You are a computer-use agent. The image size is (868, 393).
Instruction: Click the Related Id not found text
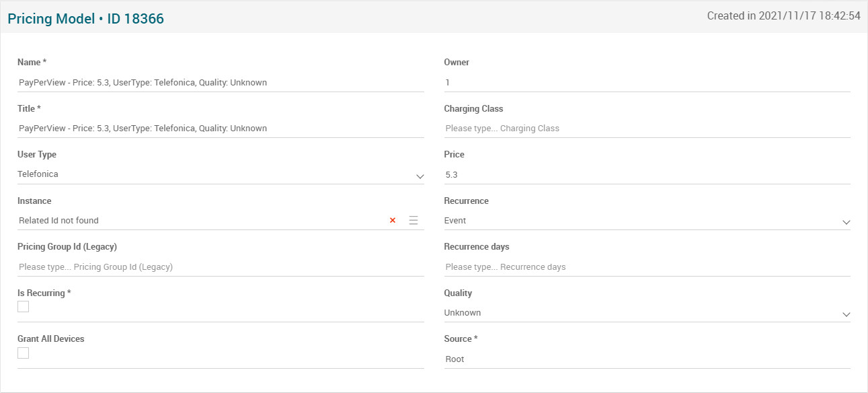59,221
